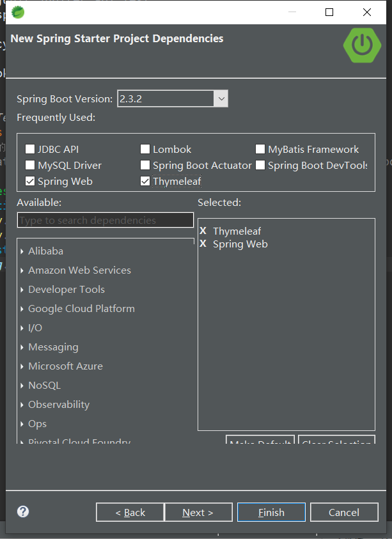The height and width of the screenshot is (539, 392).
Task: Click the Back button
Action: coord(130,512)
